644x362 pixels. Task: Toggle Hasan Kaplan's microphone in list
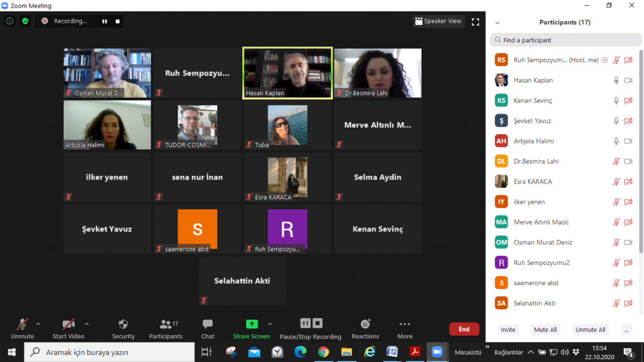pyautogui.click(x=616, y=80)
